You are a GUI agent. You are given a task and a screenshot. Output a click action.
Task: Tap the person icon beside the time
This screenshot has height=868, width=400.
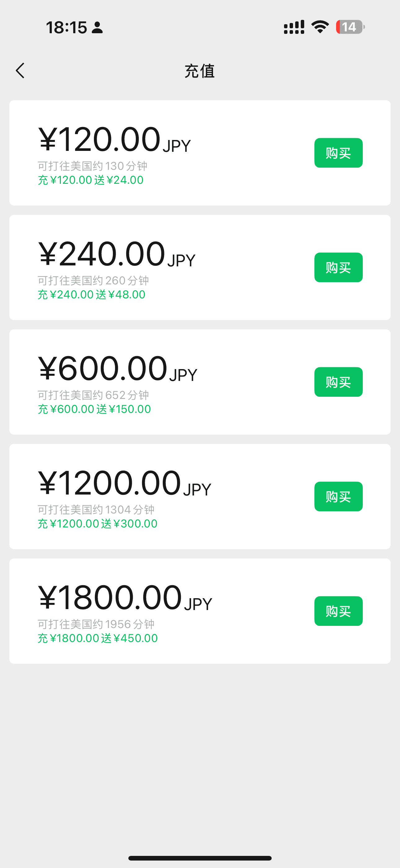pyautogui.click(x=97, y=28)
